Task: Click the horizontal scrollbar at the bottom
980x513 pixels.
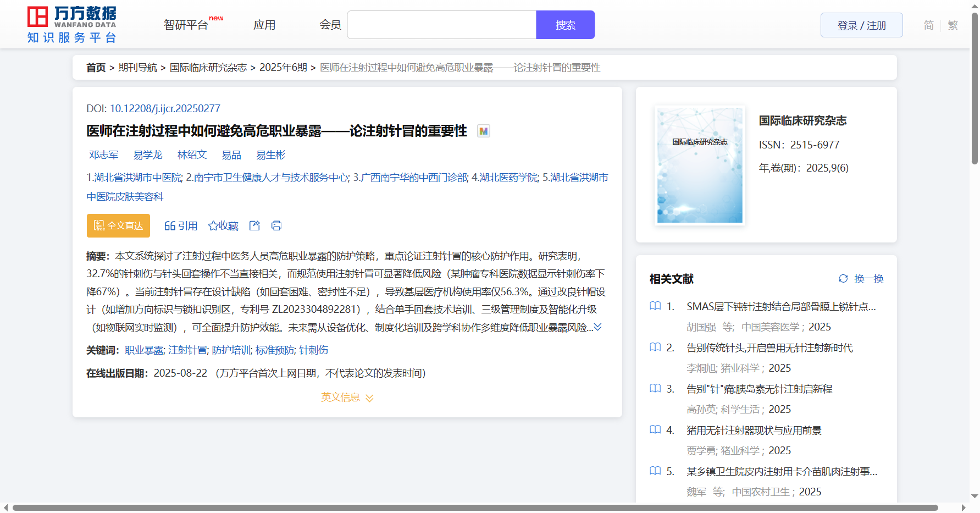Action: [475, 508]
